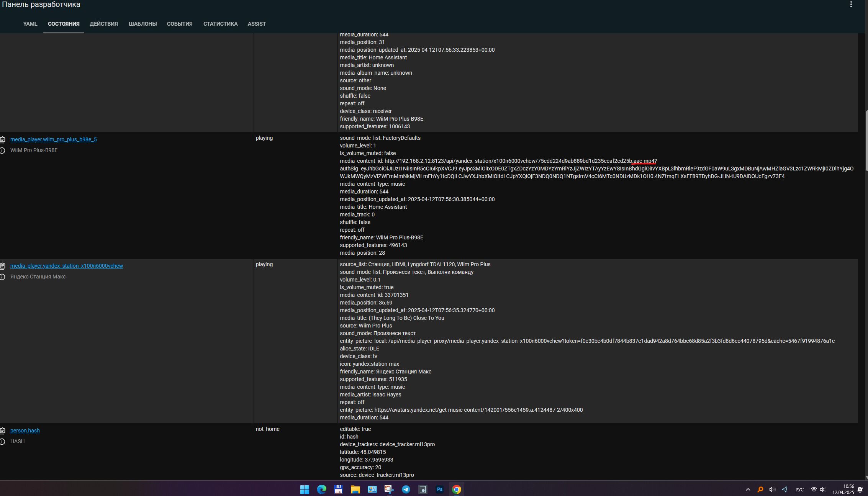This screenshot has height=496, width=868.
Task: Expand the hidden system tray icons
Action: (x=748, y=489)
